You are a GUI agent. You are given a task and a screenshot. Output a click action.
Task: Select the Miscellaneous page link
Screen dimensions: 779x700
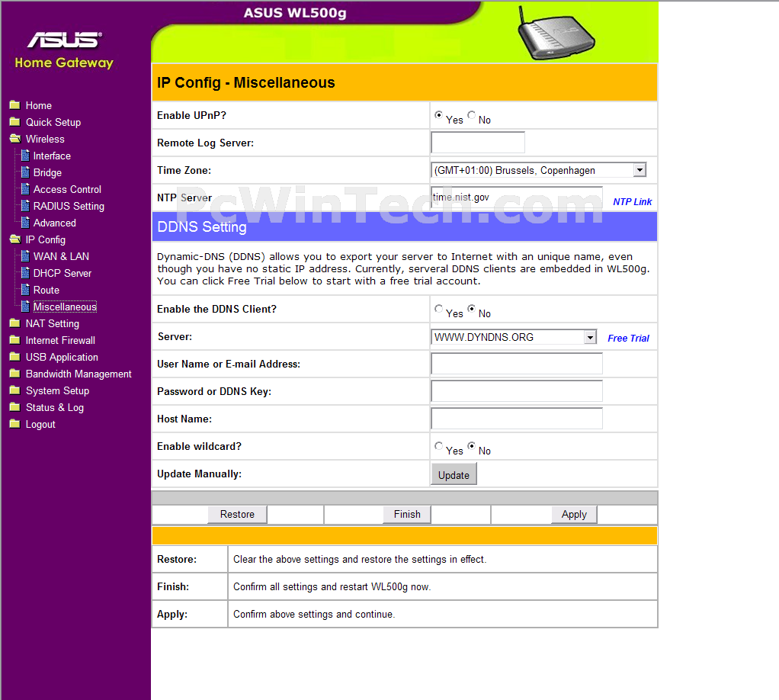[65, 307]
